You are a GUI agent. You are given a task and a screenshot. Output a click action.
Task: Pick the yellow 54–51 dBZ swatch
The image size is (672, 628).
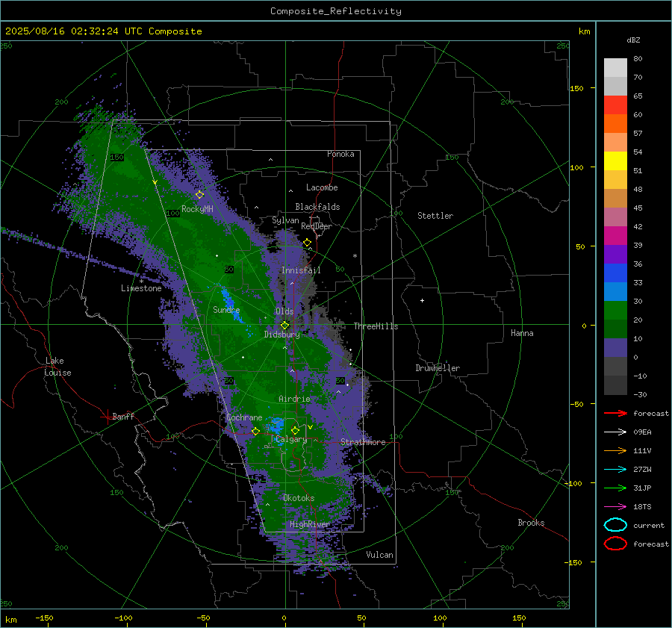[615, 161]
